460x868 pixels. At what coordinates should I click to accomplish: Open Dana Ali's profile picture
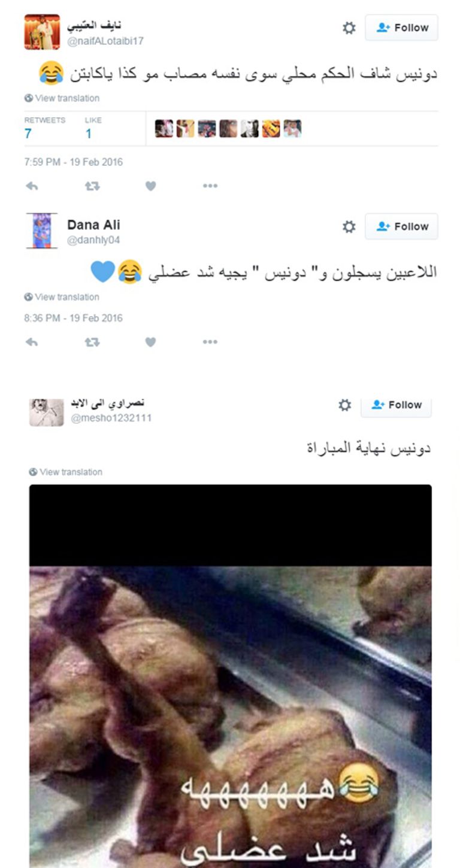tap(42, 230)
